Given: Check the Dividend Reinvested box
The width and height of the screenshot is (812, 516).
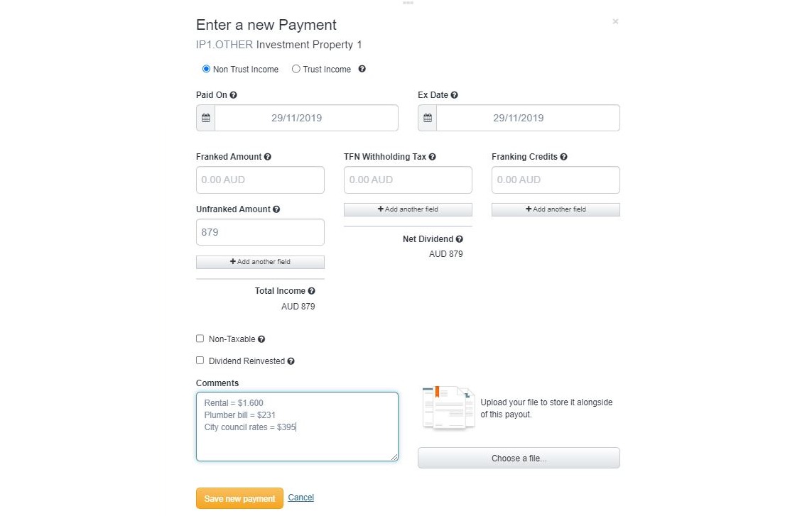Looking at the screenshot, I should click(200, 361).
